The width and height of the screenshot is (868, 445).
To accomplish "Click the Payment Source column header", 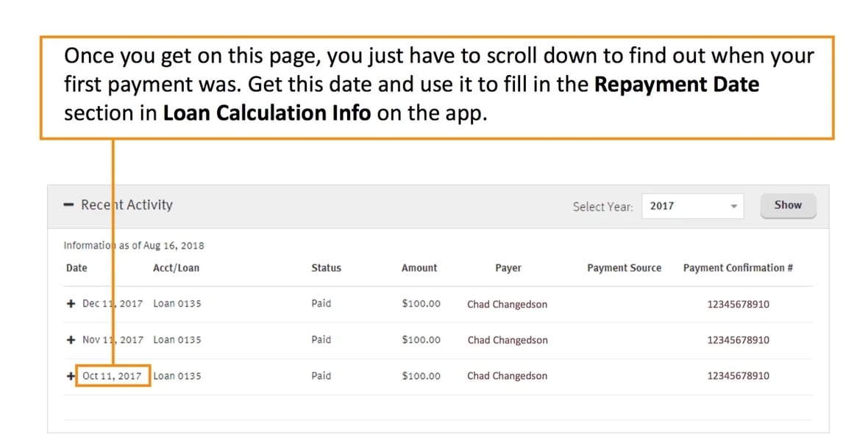I will click(x=624, y=268).
